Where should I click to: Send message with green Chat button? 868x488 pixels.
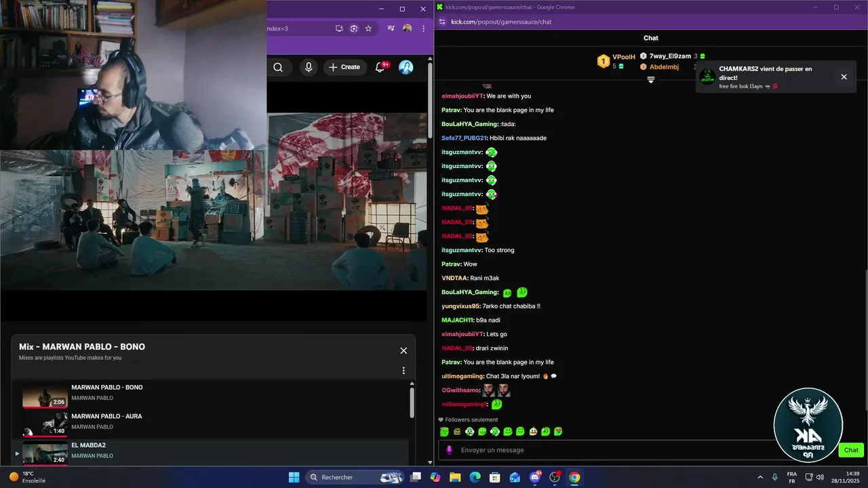click(851, 450)
